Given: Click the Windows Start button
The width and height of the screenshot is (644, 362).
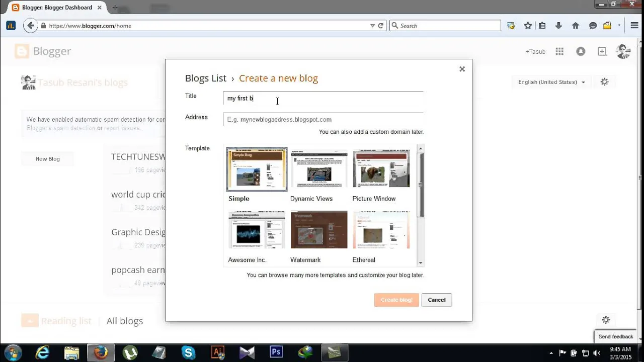Looking at the screenshot, I should [13, 352].
